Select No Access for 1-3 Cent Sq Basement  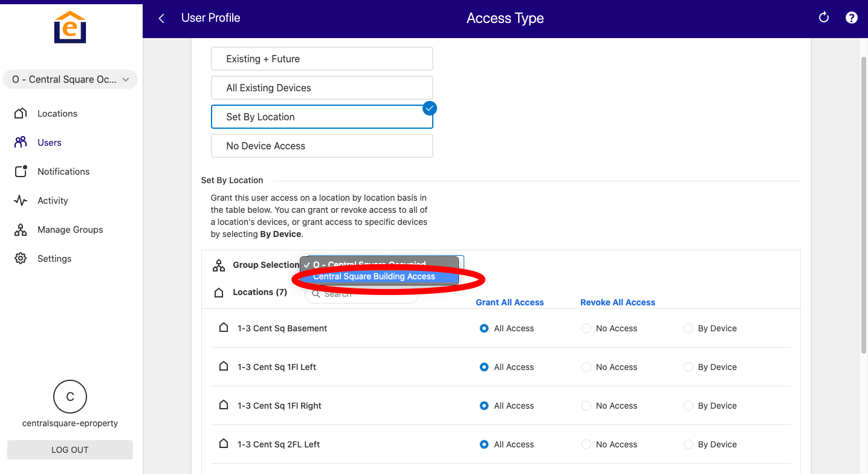[x=586, y=328]
